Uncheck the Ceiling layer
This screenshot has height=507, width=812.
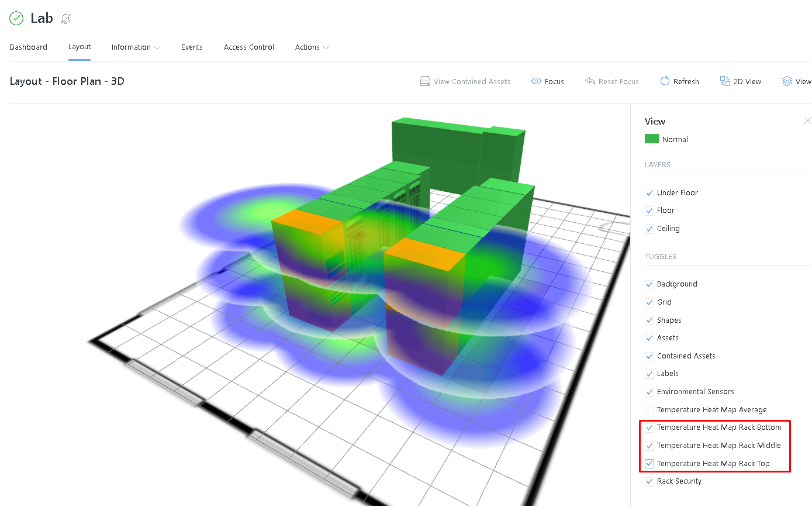point(649,229)
